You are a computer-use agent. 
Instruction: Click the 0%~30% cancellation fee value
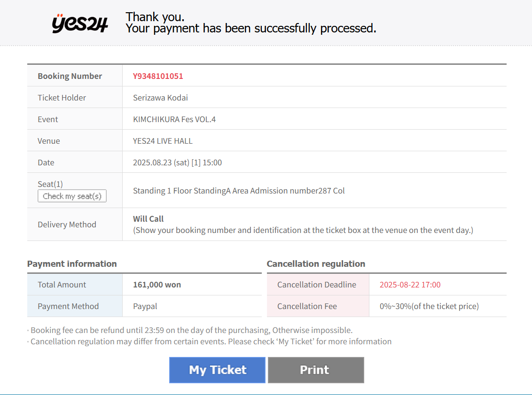(x=429, y=306)
